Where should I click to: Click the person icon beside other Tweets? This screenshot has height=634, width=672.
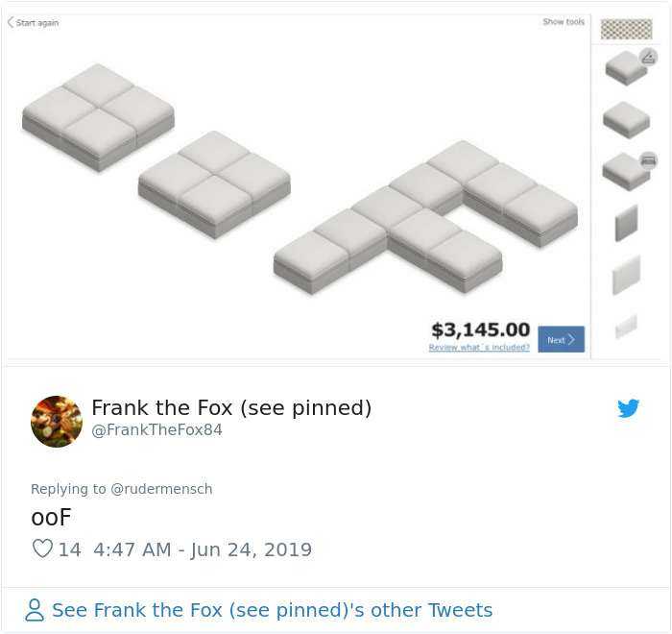[x=35, y=610]
